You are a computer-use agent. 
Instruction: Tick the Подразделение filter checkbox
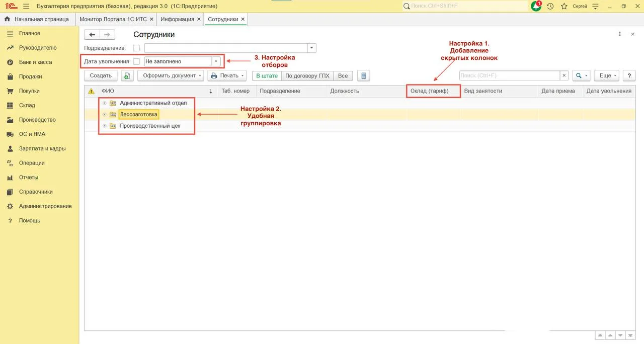click(136, 48)
